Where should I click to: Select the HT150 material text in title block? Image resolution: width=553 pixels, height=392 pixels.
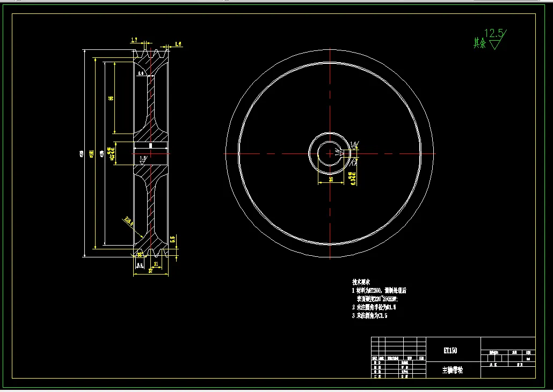[450, 350]
